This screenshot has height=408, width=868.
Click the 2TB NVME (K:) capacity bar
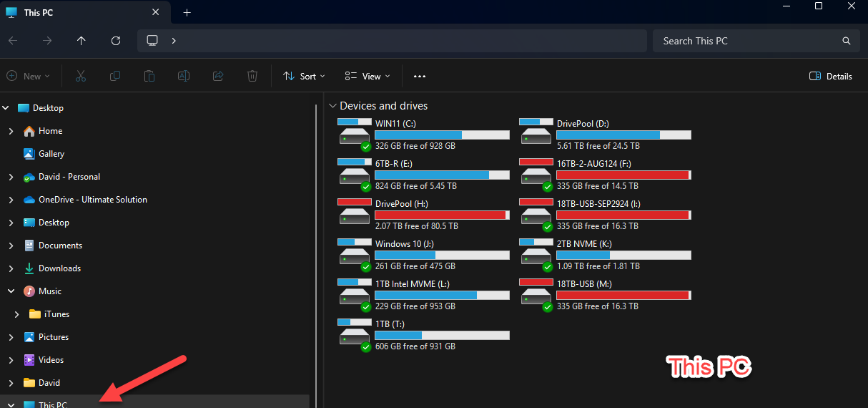(623, 255)
